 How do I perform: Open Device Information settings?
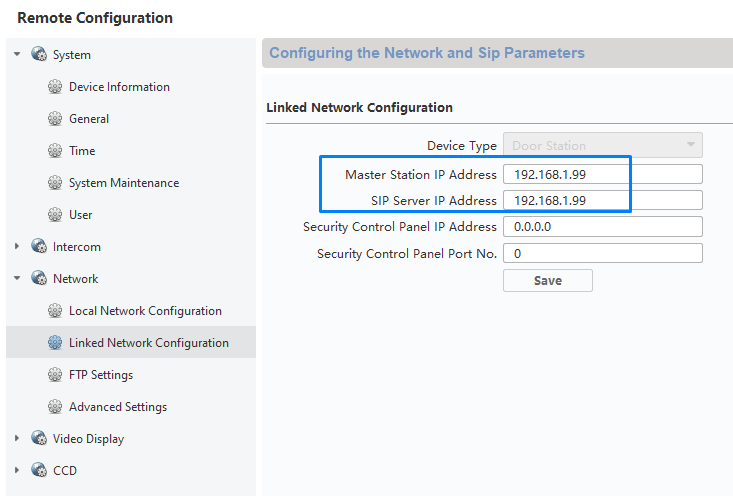[x=119, y=87]
